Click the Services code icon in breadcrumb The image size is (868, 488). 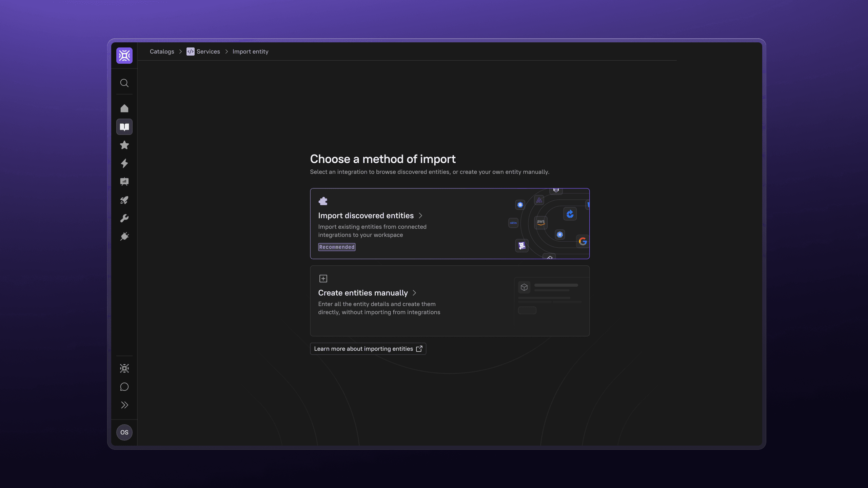click(191, 52)
